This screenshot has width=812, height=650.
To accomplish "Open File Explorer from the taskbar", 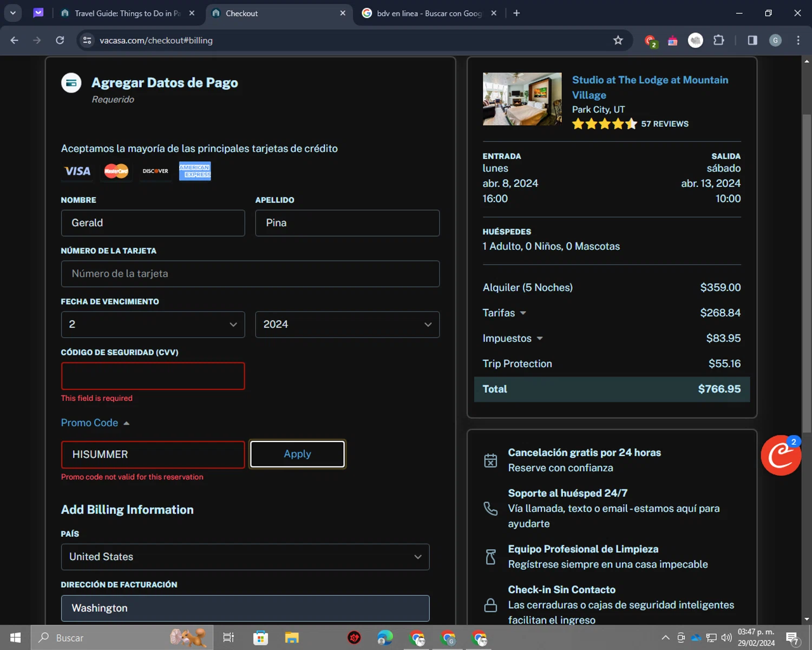I will coord(292,638).
